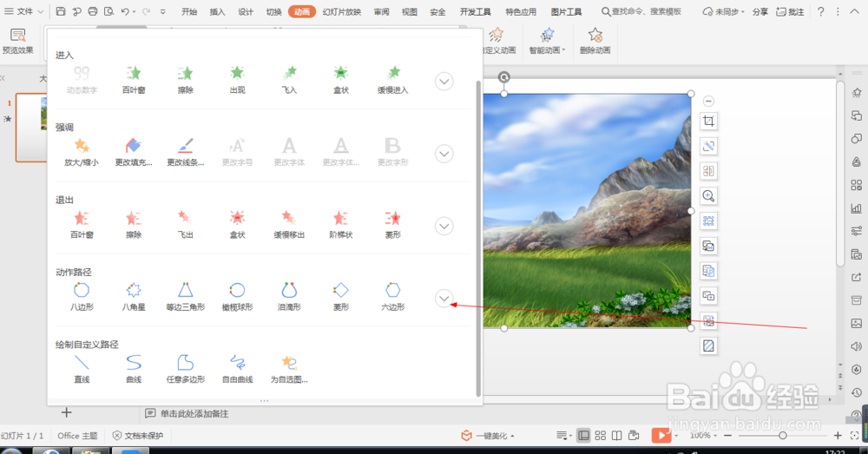Viewport: 868px width, 454px height.
Task: Open the 图片工具 tab
Action: point(566,11)
